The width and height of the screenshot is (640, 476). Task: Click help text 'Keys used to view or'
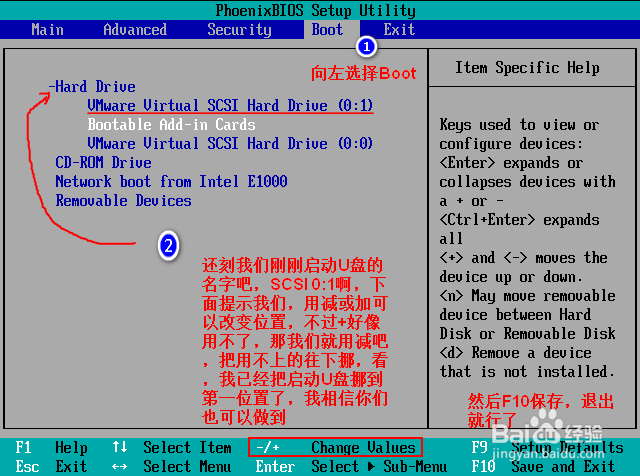coord(519,125)
